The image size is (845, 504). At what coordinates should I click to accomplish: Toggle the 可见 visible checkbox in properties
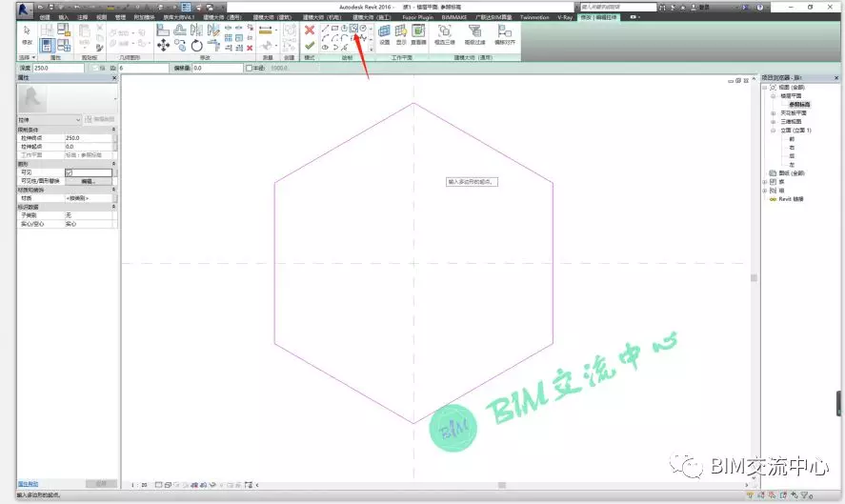(69, 172)
